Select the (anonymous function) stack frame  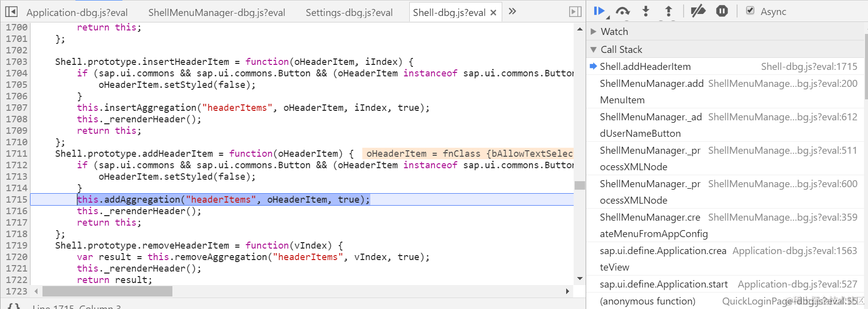tap(726, 301)
